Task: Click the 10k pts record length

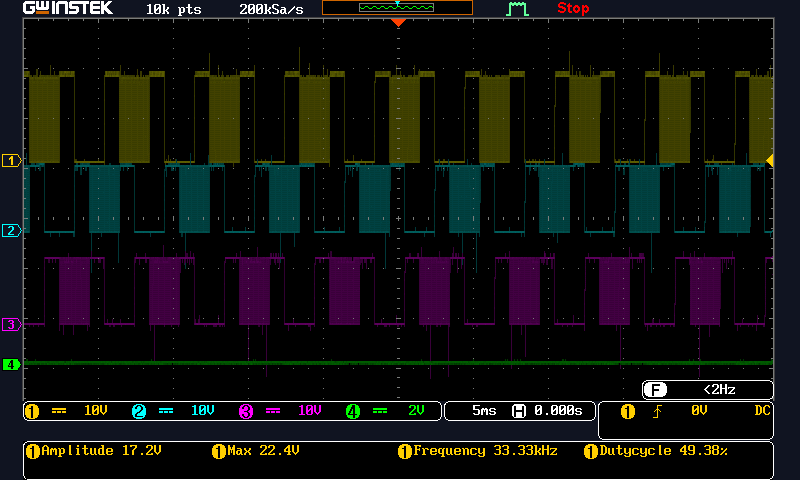Action: point(173,9)
